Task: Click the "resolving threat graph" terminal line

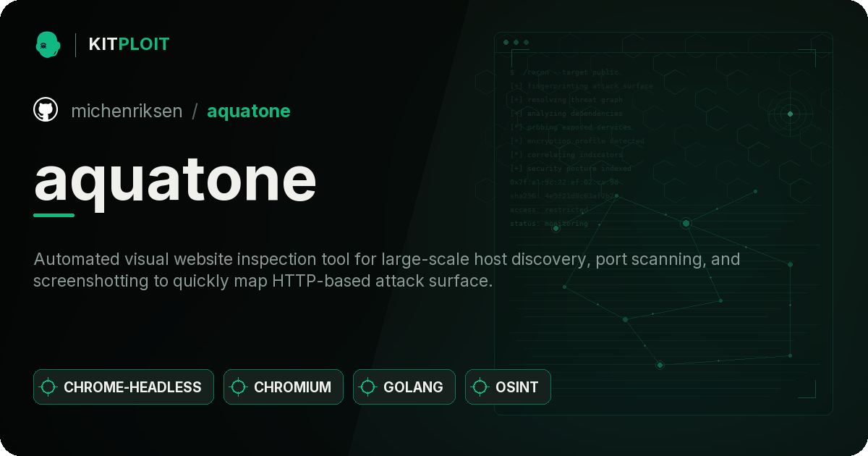Action: [x=566, y=100]
